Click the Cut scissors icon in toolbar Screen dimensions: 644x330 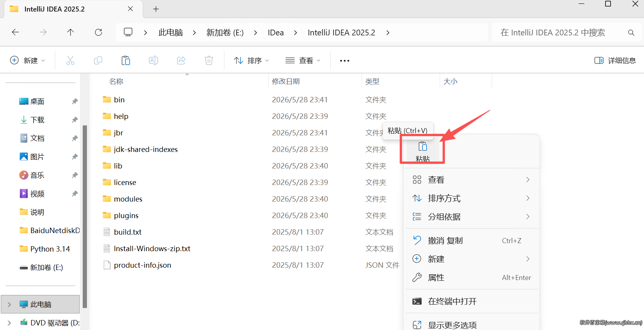70,60
